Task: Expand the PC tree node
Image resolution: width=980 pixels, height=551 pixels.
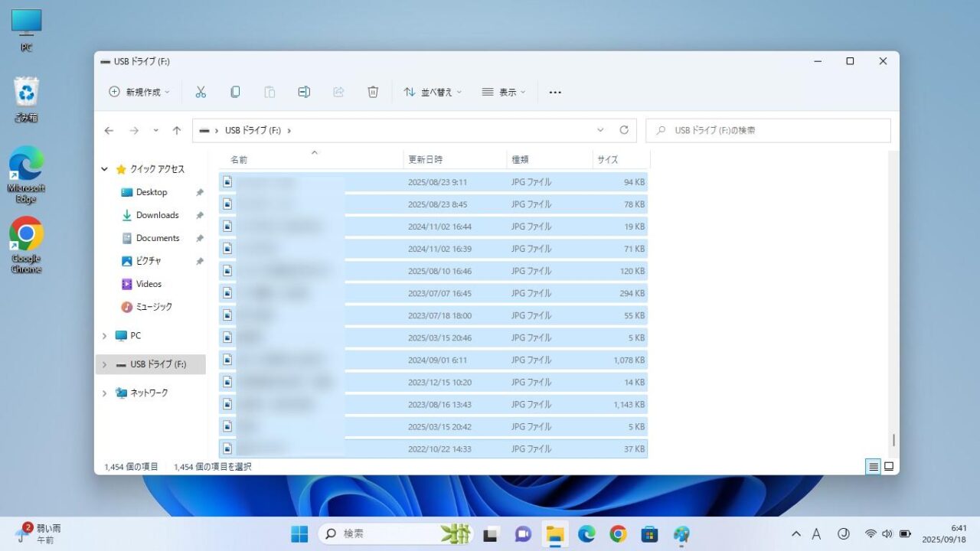Action: (105, 336)
